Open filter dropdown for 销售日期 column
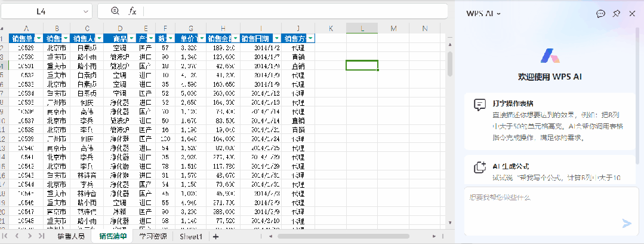644x244 pixels. [x=277, y=38]
